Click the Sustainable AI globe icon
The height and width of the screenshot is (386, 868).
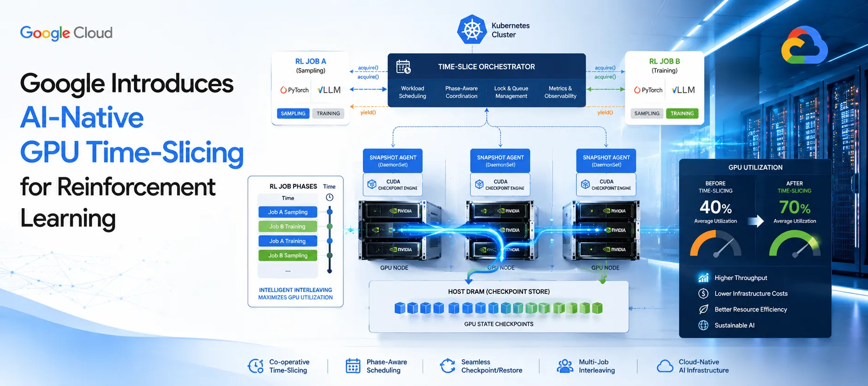coord(703,325)
